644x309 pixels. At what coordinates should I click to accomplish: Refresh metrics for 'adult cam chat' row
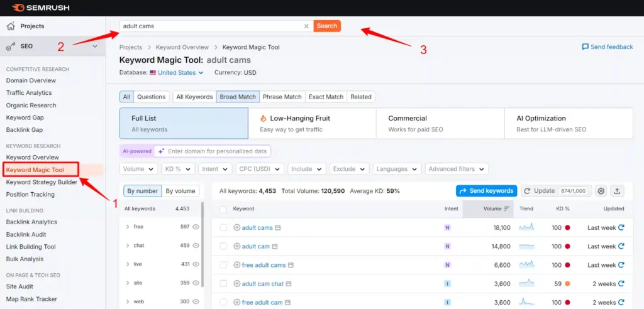(x=621, y=283)
